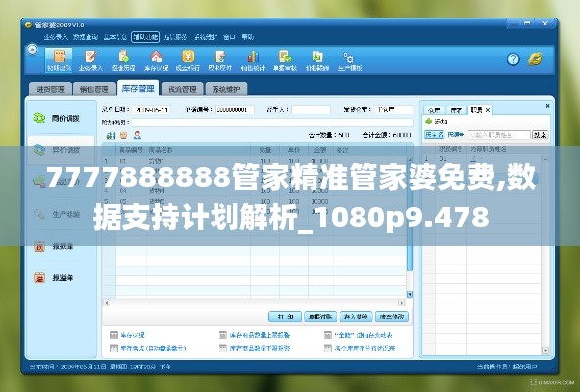Click the small orange box icon above the table
Viewport: 580px width, 392px height.
[x=123, y=135]
